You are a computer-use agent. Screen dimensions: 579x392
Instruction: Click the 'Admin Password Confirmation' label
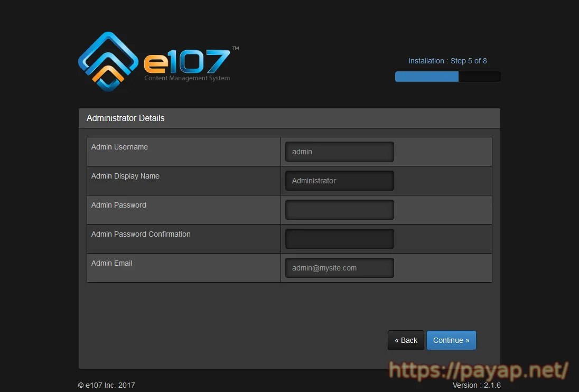(141, 234)
